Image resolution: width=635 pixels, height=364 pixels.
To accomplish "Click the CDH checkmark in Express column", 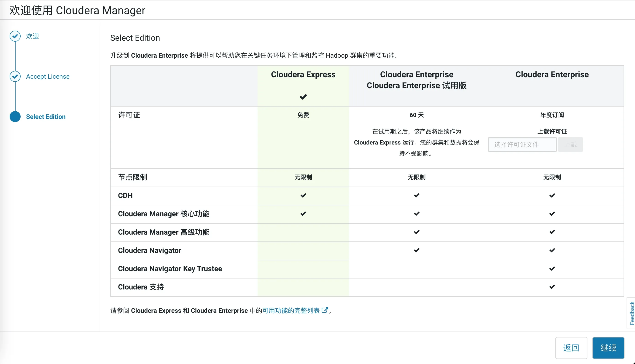I will click(303, 195).
